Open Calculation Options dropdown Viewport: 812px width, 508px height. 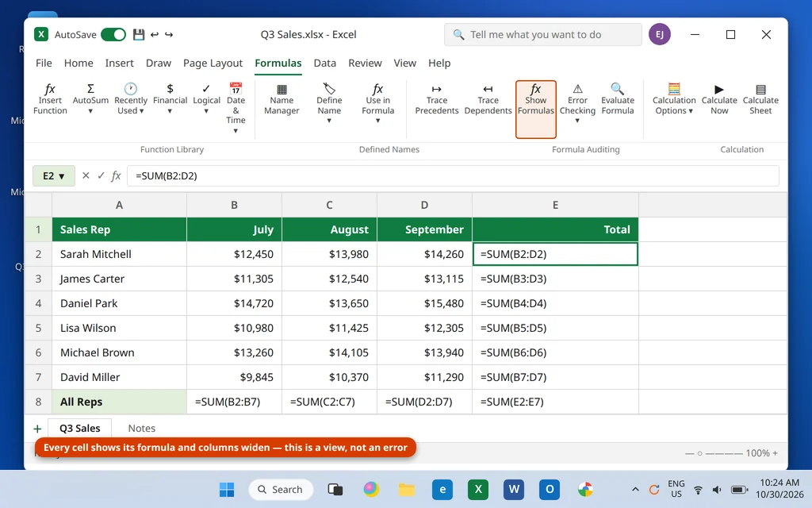pos(674,99)
